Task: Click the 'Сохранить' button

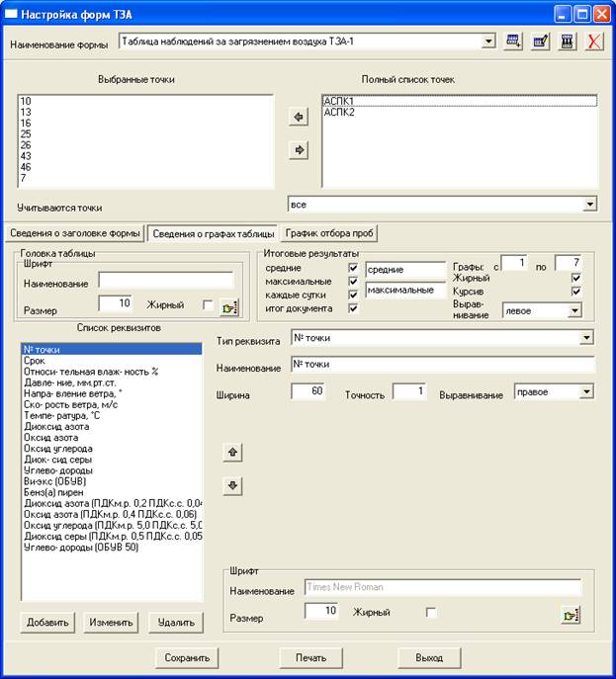Action: tap(187, 657)
